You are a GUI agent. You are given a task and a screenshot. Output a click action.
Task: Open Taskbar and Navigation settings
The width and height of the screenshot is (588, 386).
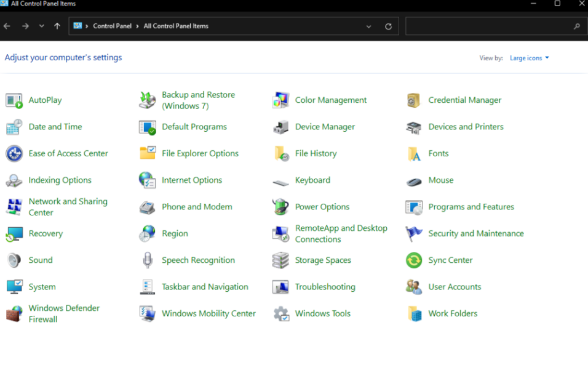point(205,287)
